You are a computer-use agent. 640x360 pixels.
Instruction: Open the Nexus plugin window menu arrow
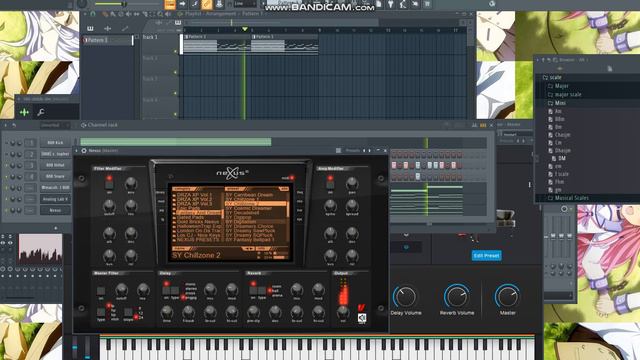point(76,151)
